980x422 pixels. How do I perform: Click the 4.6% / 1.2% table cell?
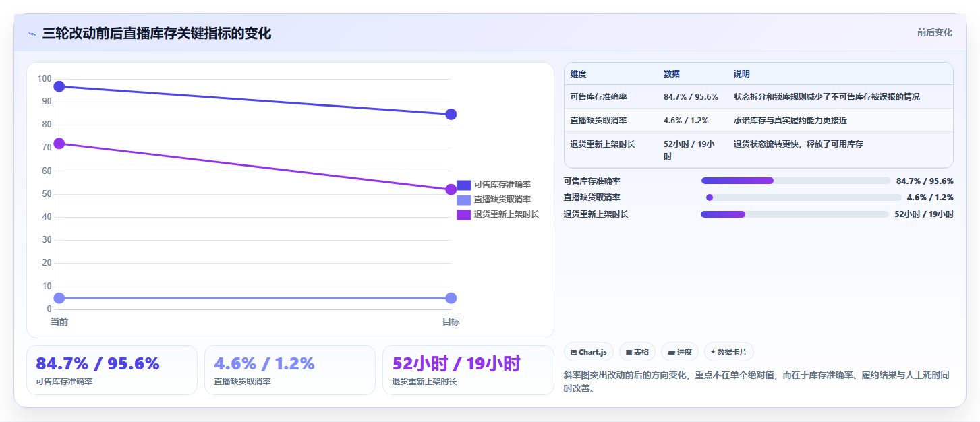click(x=686, y=121)
